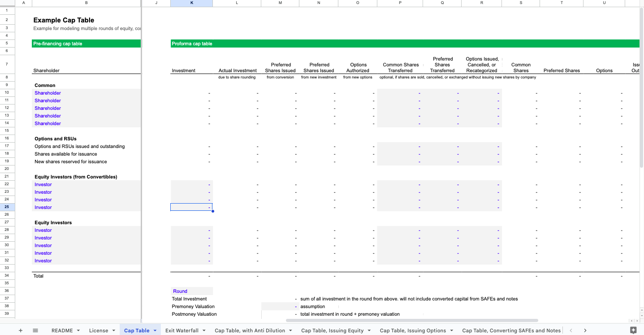The image size is (644, 335).
Task: Click the Explore icon at bottom right
Action: [x=633, y=330]
